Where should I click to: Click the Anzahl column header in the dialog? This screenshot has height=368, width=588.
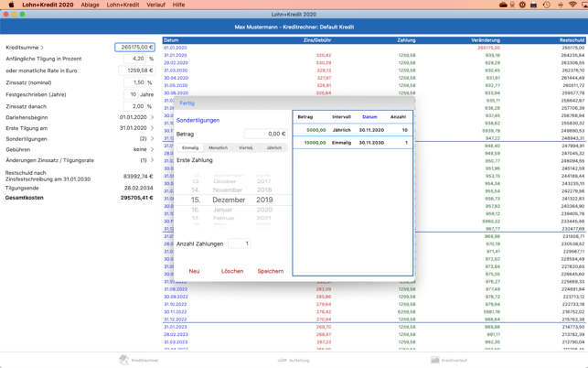[398, 117]
